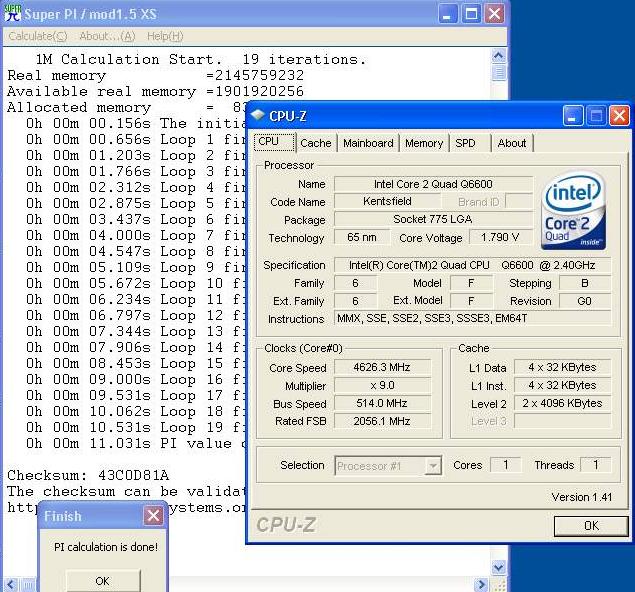Image resolution: width=635 pixels, height=592 pixels.
Task: Click OK in the CPU-Z window
Action: point(591,526)
